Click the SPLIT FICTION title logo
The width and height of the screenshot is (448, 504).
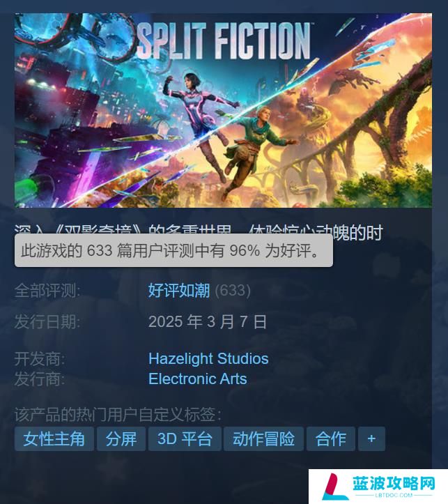[x=224, y=41]
